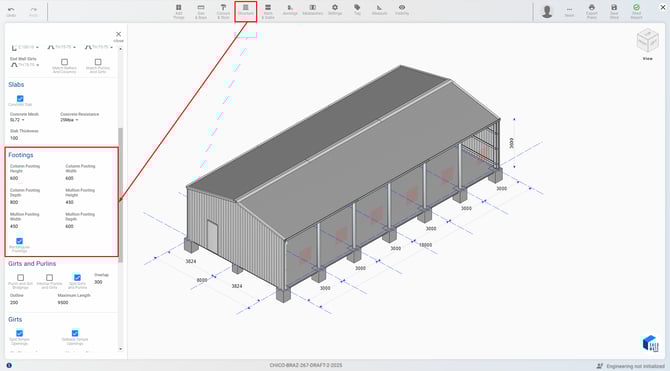Close the side panel with the close button
The image size is (670, 371).
tap(118, 36)
